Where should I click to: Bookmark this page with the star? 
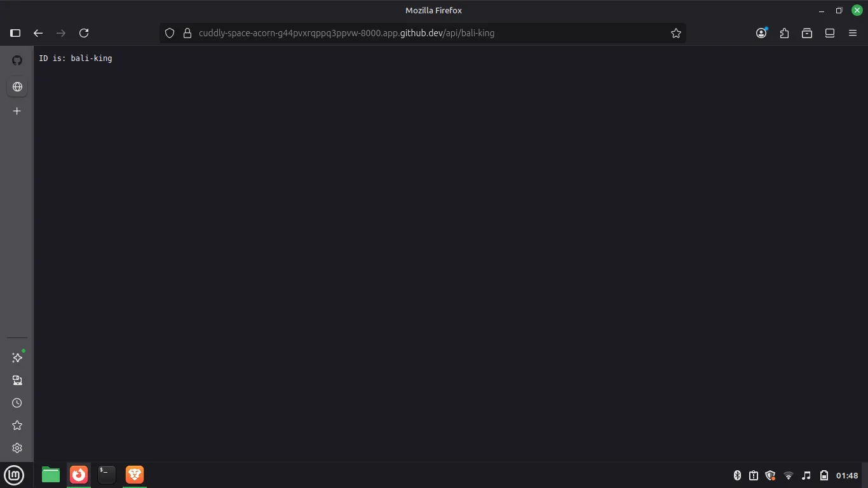(x=675, y=33)
